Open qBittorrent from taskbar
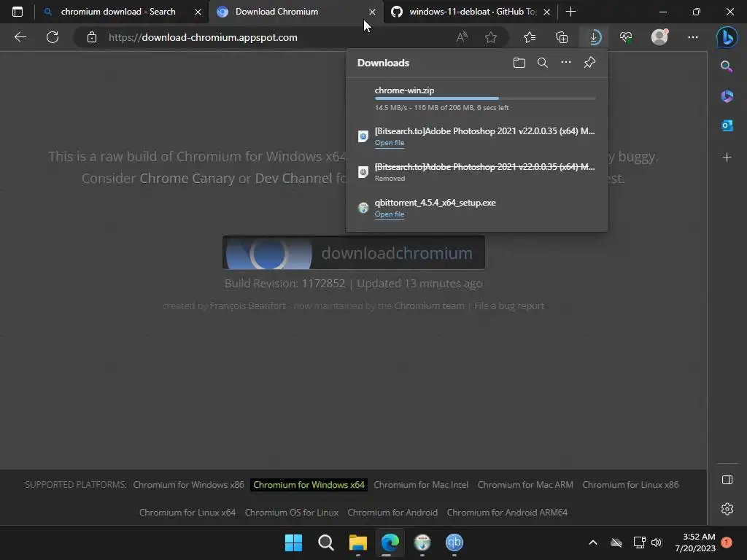The image size is (747, 560). [x=454, y=542]
